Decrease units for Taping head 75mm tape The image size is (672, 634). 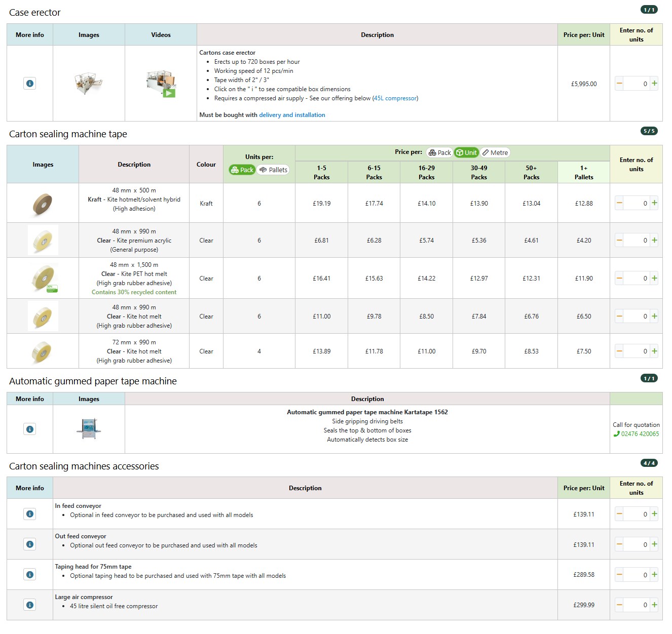click(619, 575)
